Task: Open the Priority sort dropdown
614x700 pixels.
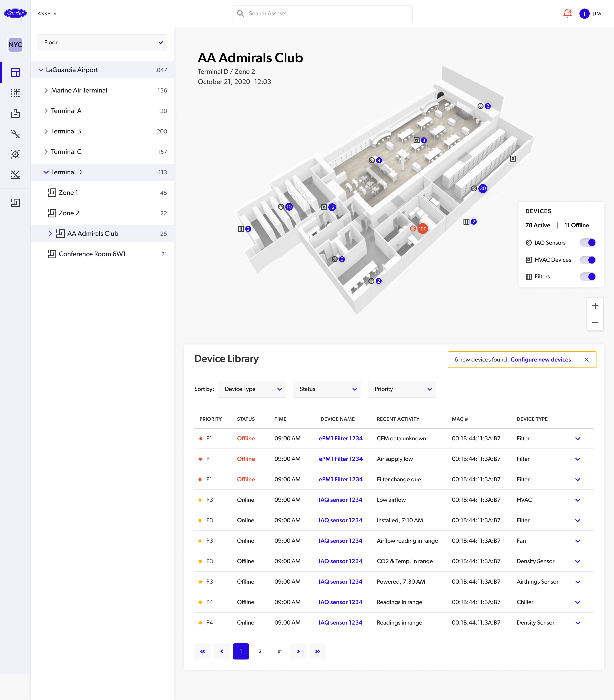Action: pyautogui.click(x=402, y=389)
